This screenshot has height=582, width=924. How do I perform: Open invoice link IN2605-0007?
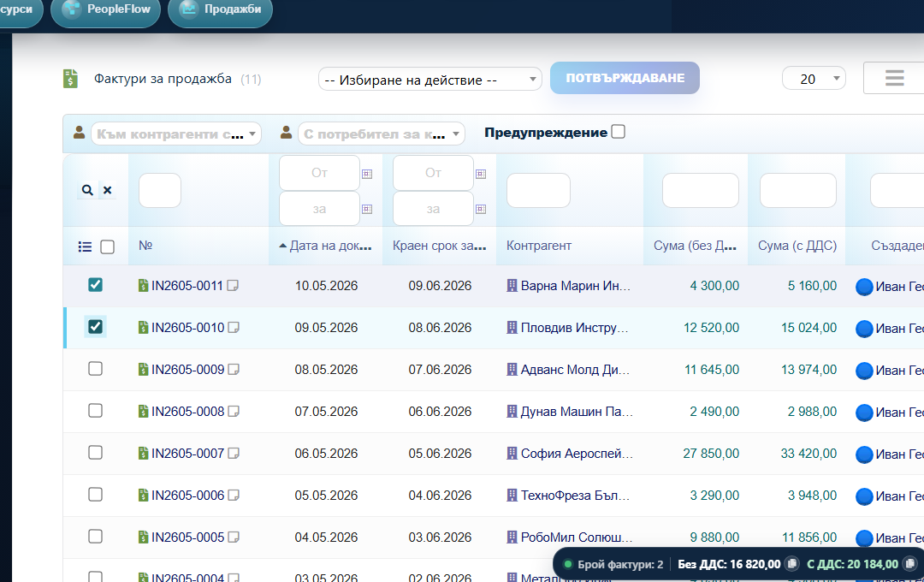tap(187, 454)
